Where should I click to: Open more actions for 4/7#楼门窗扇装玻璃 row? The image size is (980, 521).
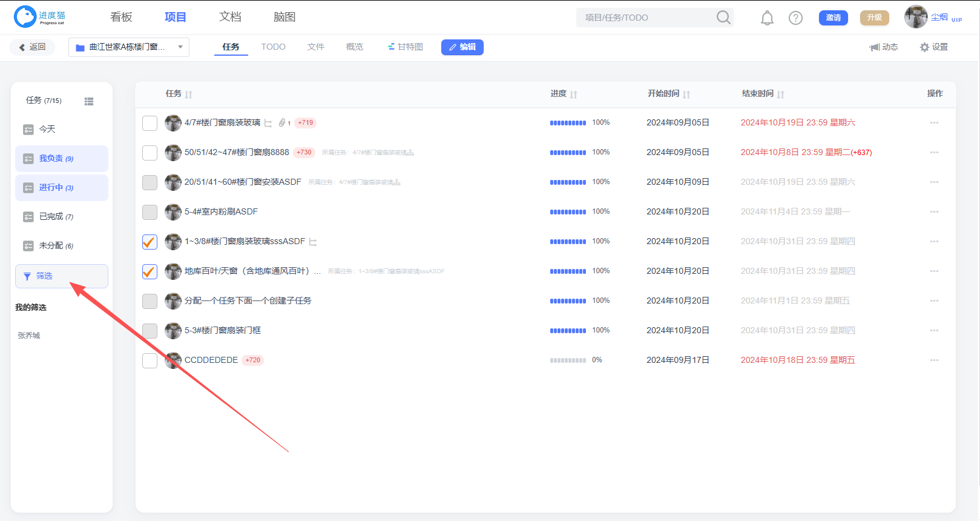[934, 123]
